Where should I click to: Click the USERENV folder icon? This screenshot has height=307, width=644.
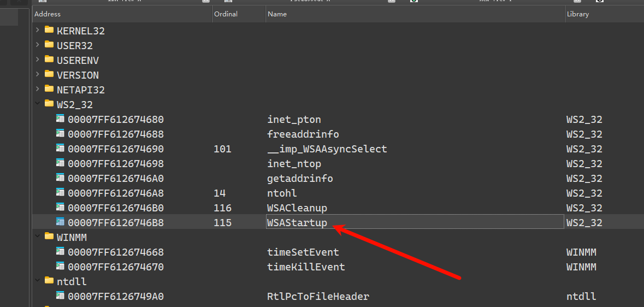(49, 60)
